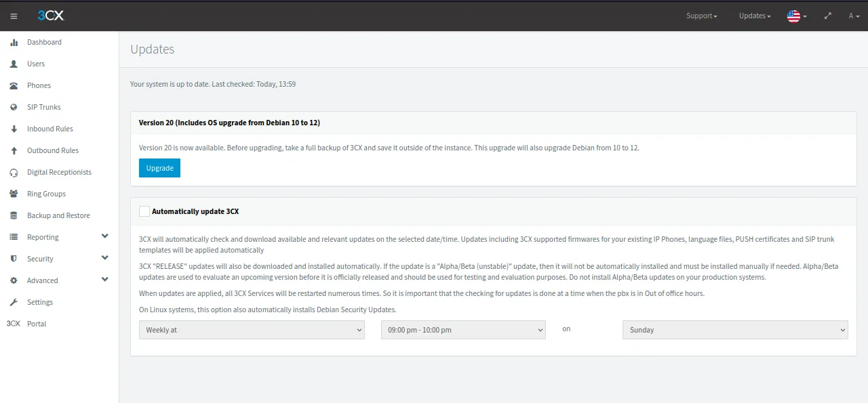868x403 pixels.
Task: Click the blue Upgrade button
Action: coord(159,168)
